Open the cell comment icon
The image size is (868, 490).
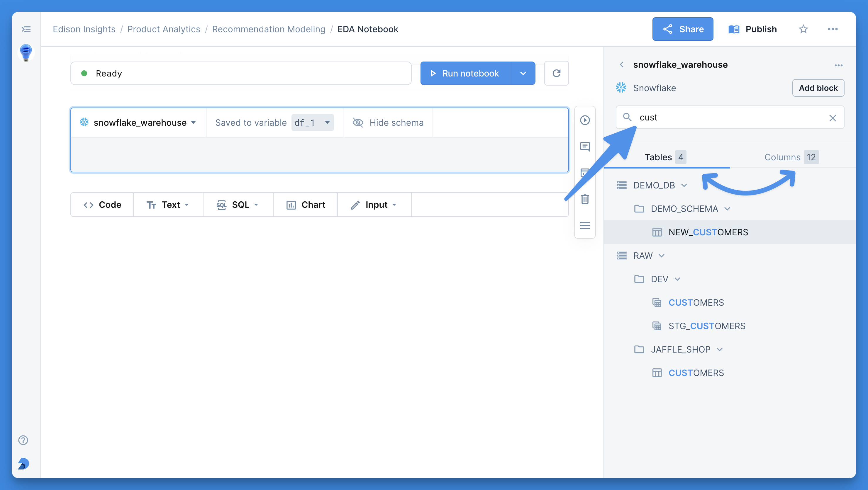(x=585, y=147)
